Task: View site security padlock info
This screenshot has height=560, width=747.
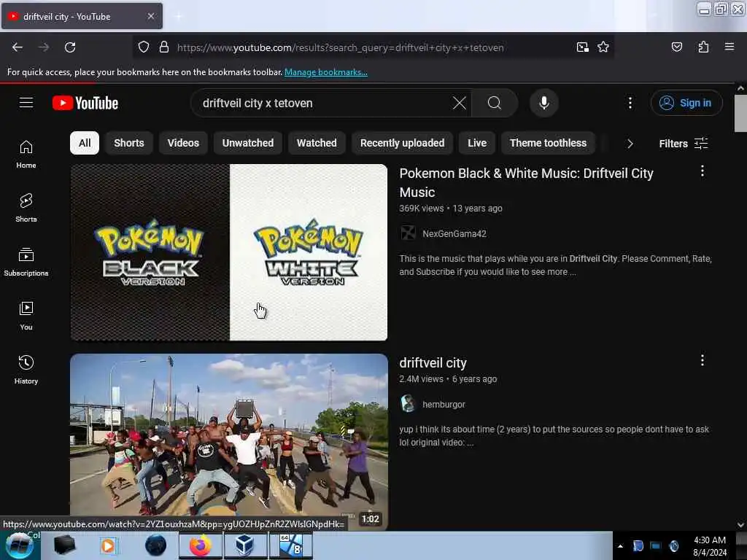Action: 164,47
